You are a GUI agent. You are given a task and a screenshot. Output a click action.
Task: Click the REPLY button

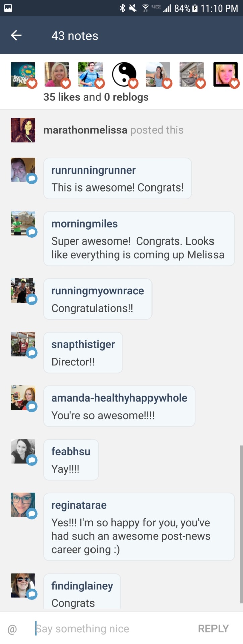click(x=213, y=629)
